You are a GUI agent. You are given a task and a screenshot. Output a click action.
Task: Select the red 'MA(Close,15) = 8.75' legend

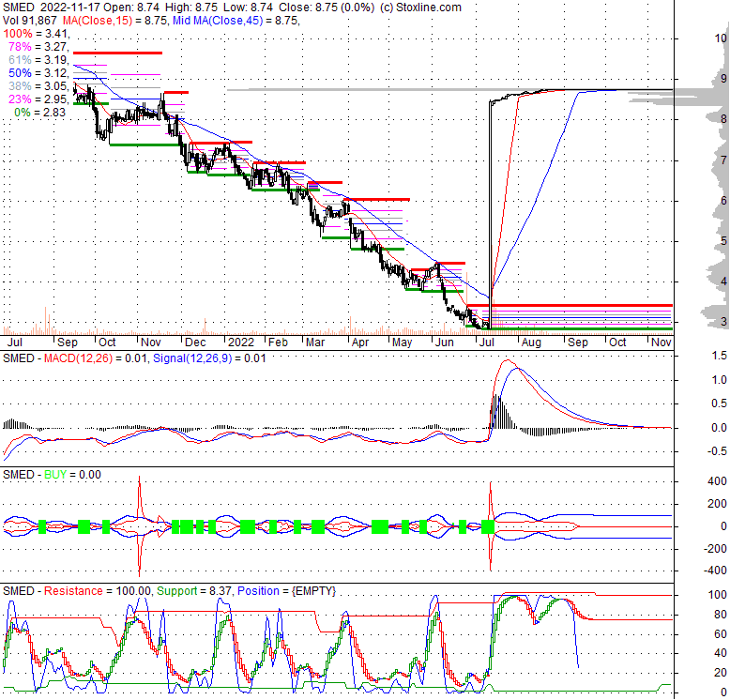click(115, 21)
